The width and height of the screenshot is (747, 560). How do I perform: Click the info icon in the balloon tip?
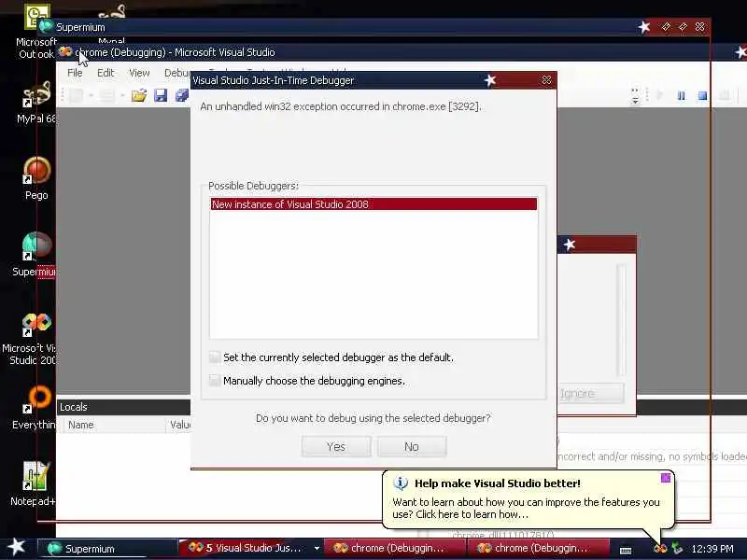pos(401,483)
